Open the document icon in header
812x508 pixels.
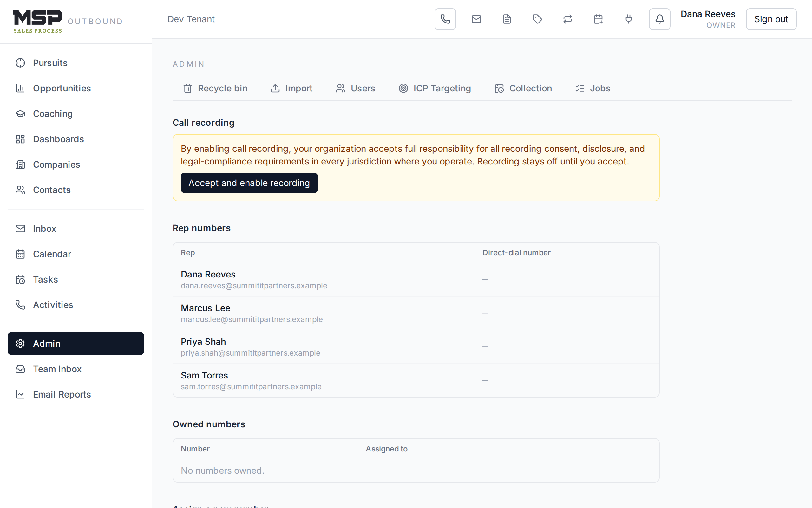(507, 19)
